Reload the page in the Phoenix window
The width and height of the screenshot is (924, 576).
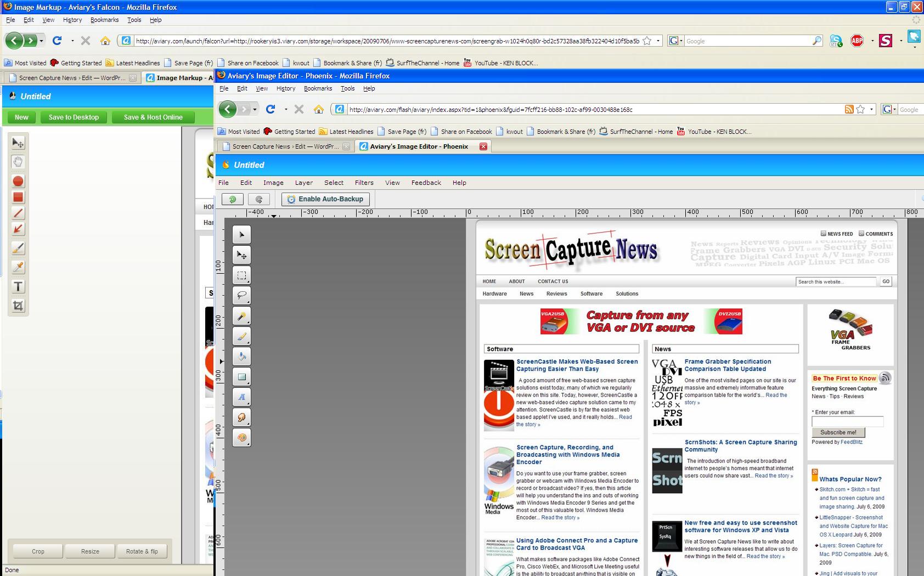click(271, 109)
